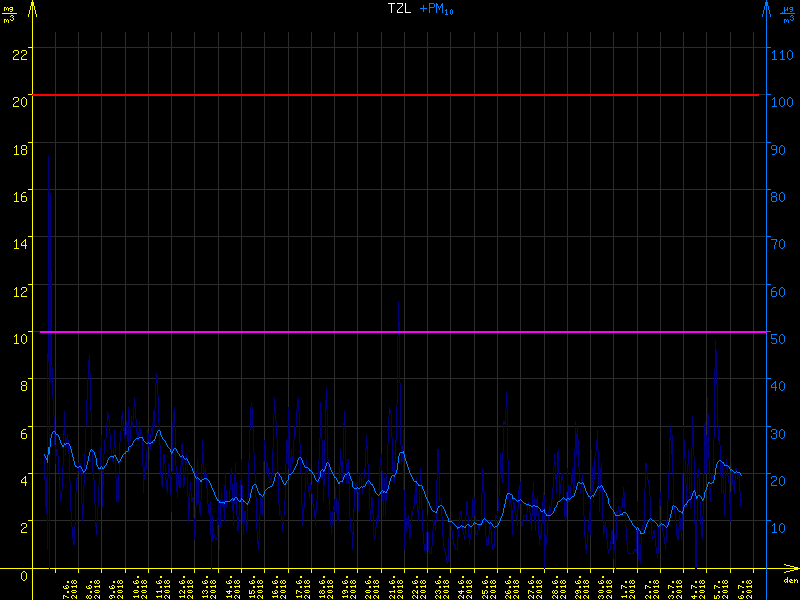Click the 22 tick on left axis

coord(18,54)
